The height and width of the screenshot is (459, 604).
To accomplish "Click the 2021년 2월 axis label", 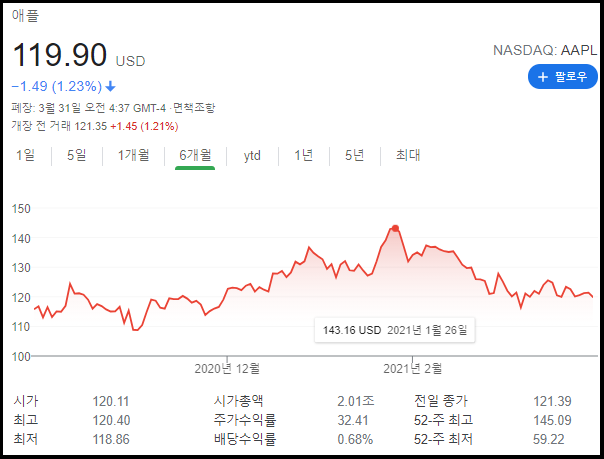I will tap(413, 369).
